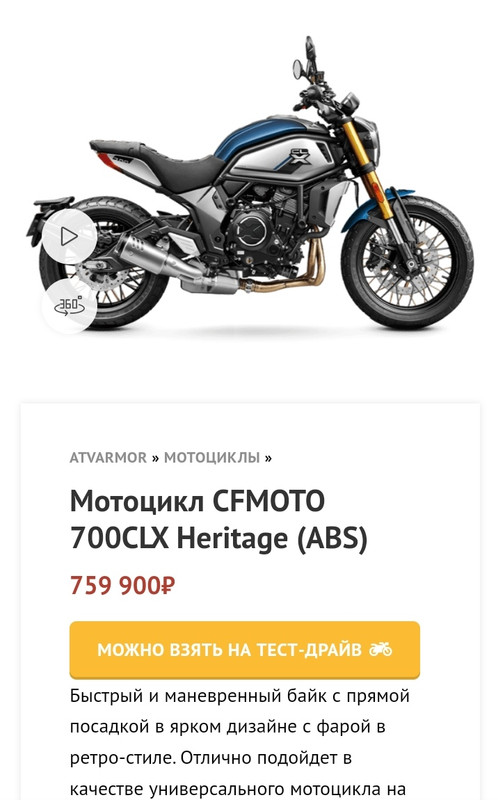The image size is (498, 800).
Task: Click the motorcycle icon inside the test-drive button
Action: [381, 649]
